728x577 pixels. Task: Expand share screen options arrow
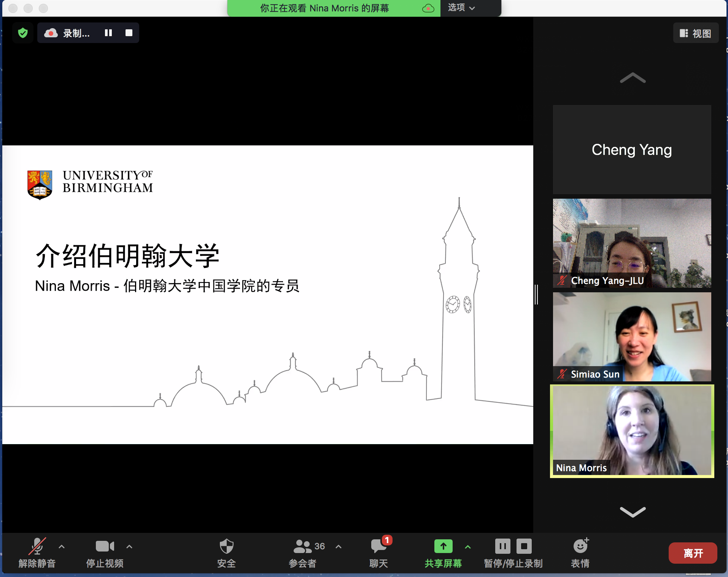pos(468,547)
